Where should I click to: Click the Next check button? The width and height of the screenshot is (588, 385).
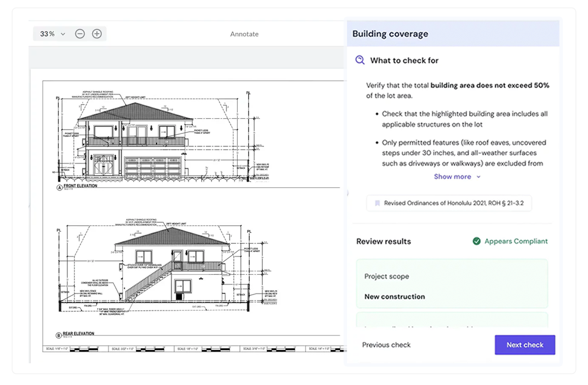[525, 345]
